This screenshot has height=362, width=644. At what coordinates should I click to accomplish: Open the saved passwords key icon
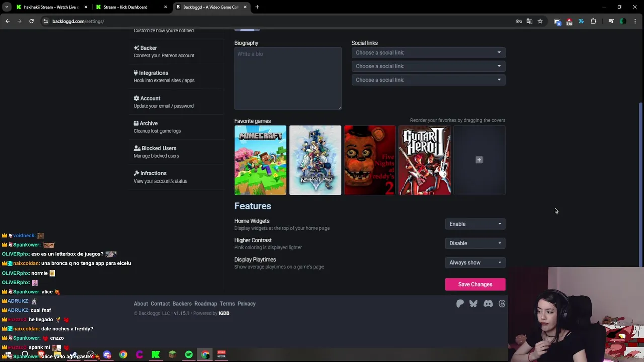(519, 21)
